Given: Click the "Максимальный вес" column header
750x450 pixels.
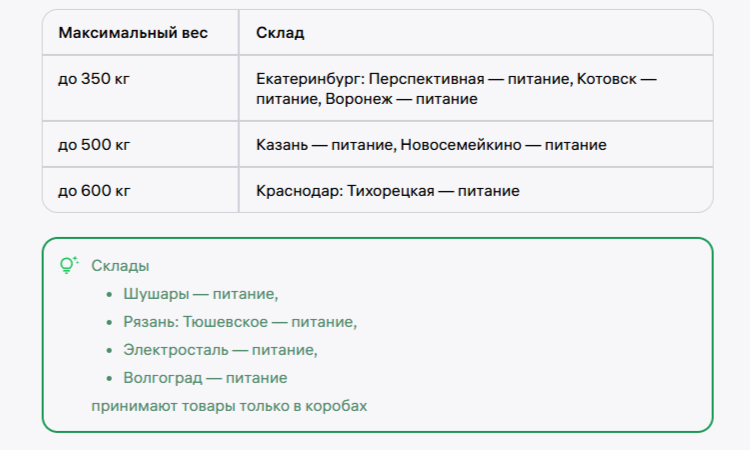Looking at the screenshot, I should (133, 33).
